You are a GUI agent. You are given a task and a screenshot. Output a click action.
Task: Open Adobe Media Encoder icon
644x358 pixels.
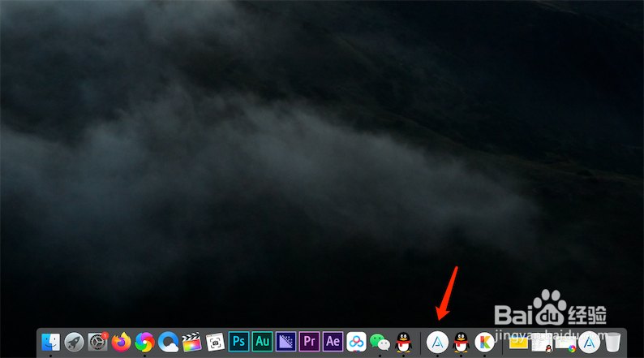(x=286, y=342)
